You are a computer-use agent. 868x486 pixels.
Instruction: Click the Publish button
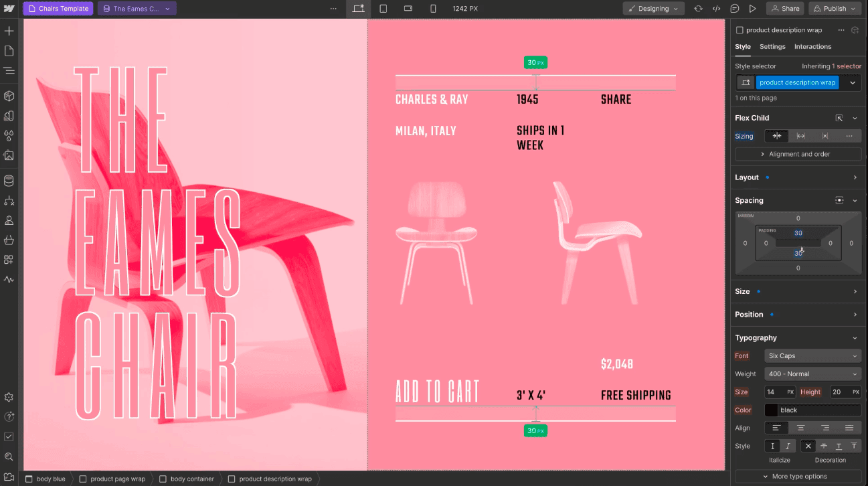[834, 9]
